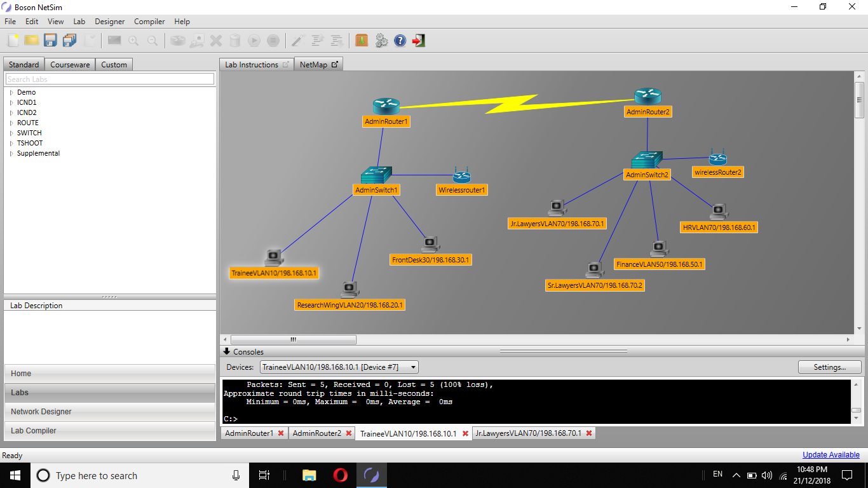868x488 pixels.
Task: Click inside the Search Labs field
Action: pos(108,78)
